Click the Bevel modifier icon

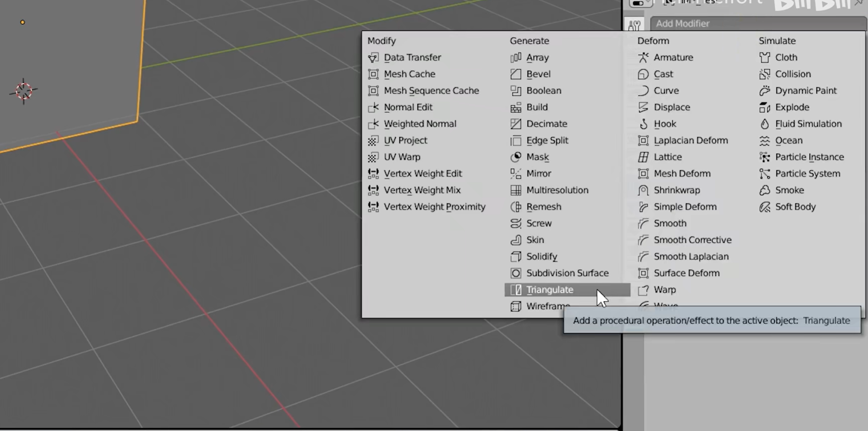(516, 74)
